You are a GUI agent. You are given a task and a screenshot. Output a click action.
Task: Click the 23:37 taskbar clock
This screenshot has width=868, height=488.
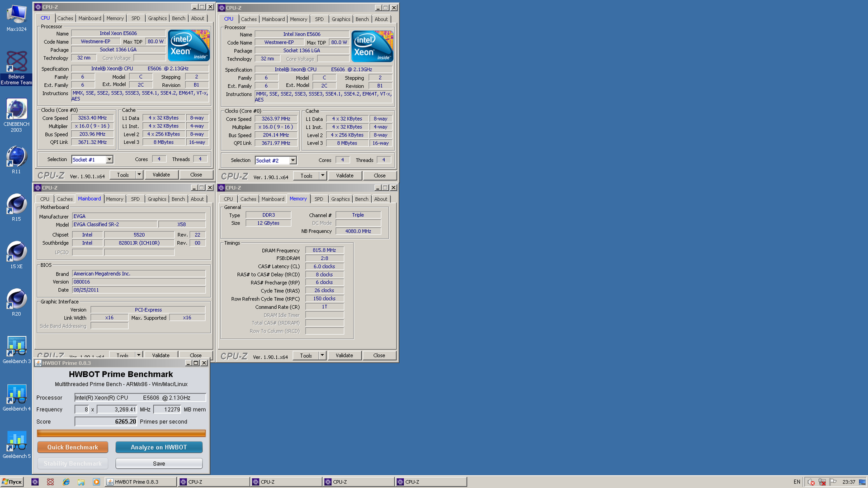click(x=849, y=482)
